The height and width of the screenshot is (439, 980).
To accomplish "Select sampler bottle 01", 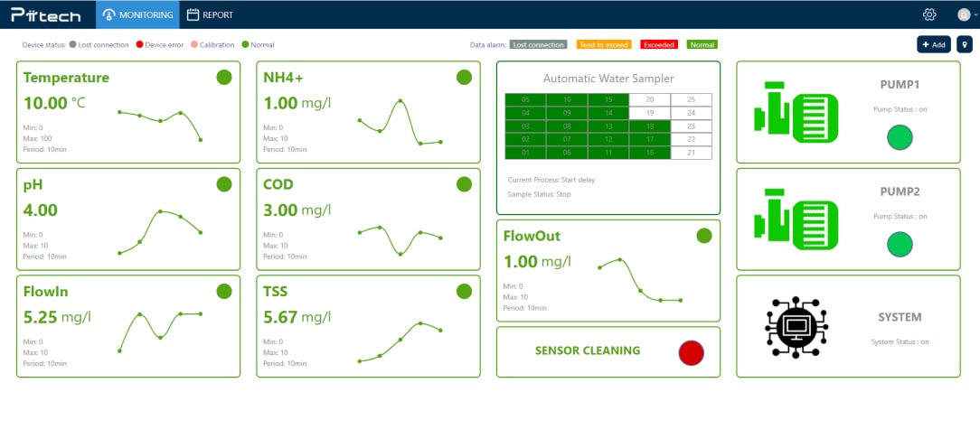I will coord(525,153).
